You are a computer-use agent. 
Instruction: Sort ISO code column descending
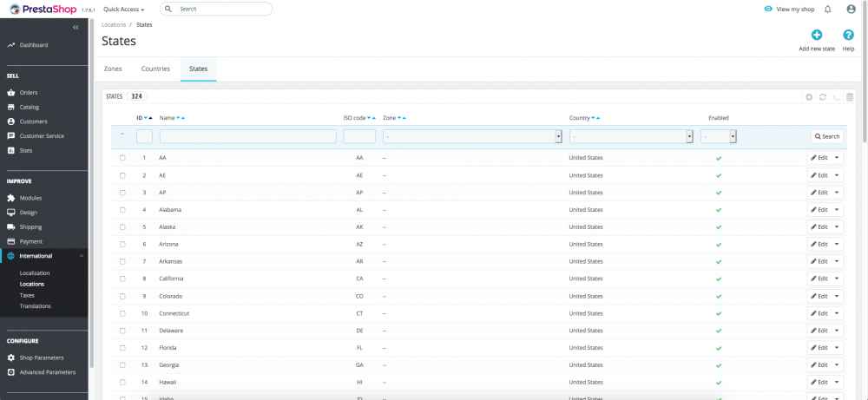coord(369,118)
